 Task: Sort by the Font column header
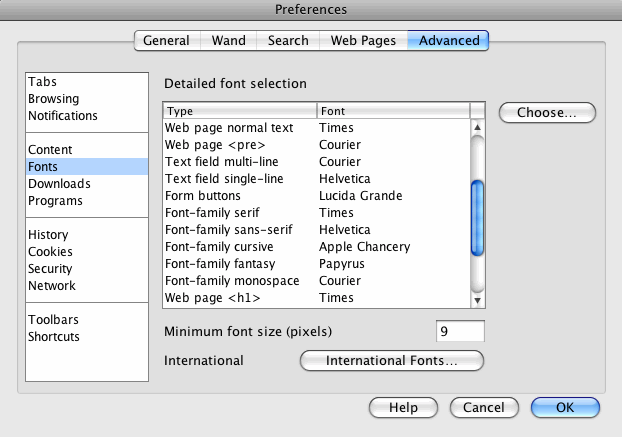click(x=394, y=111)
